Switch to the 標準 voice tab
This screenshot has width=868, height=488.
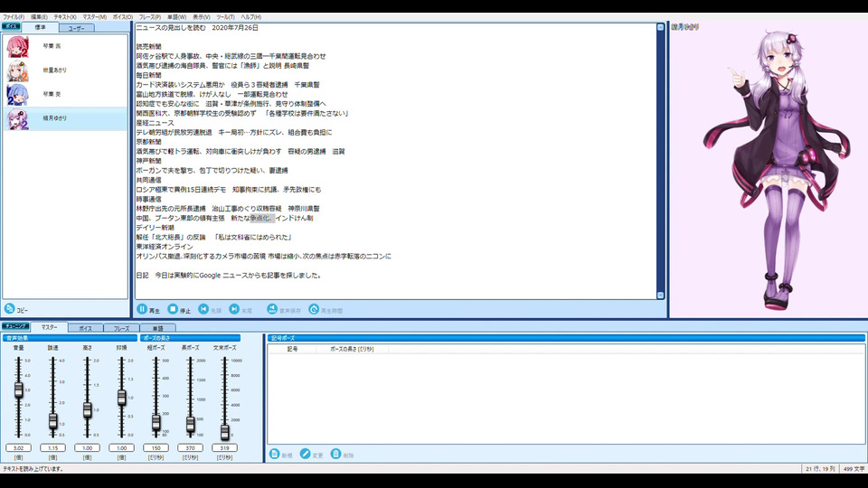click(x=40, y=27)
